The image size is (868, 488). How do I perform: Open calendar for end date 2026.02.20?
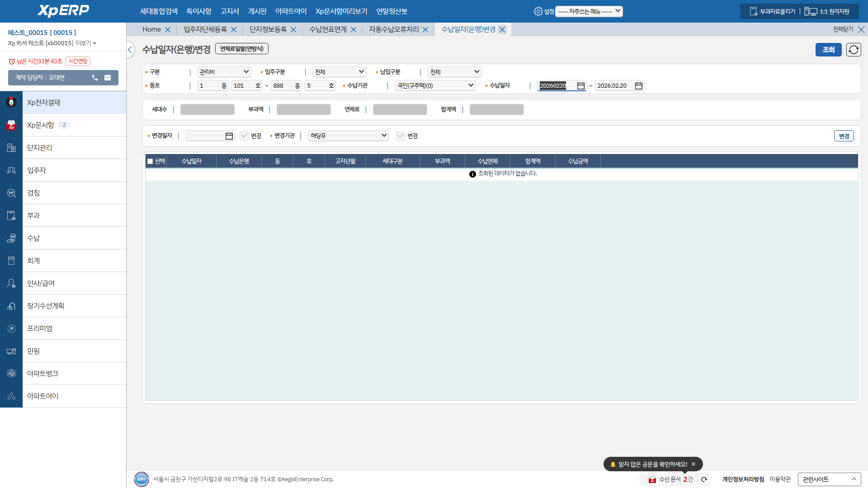[x=638, y=86]
